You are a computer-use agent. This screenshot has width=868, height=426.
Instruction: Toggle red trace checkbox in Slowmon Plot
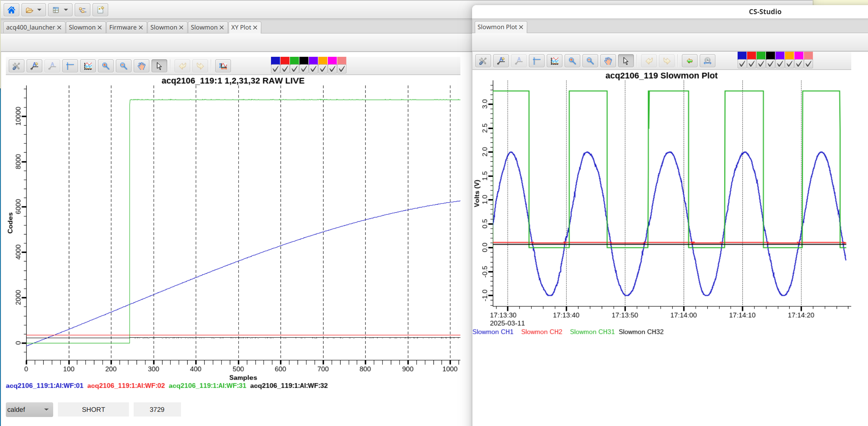(x=751, y=64)
